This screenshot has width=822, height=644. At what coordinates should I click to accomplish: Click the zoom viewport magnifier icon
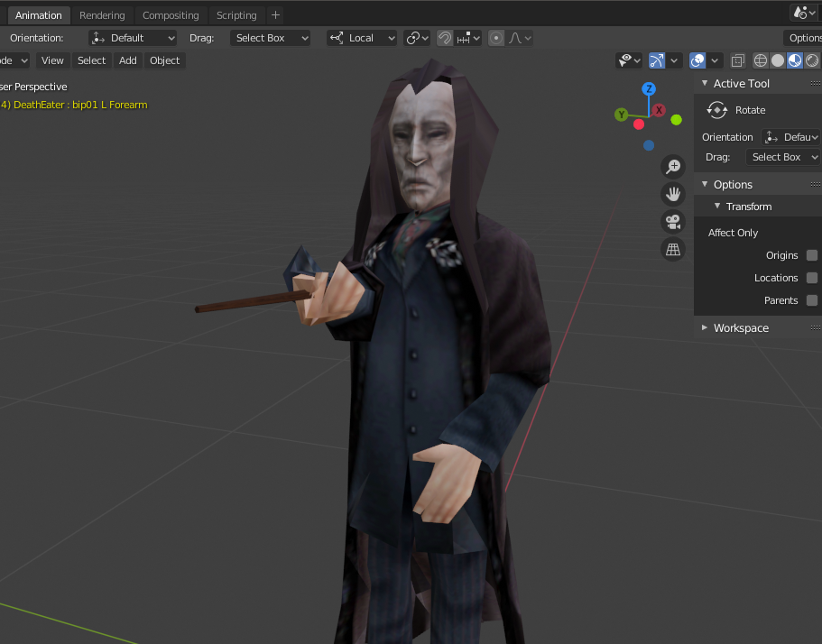(673, 167)
